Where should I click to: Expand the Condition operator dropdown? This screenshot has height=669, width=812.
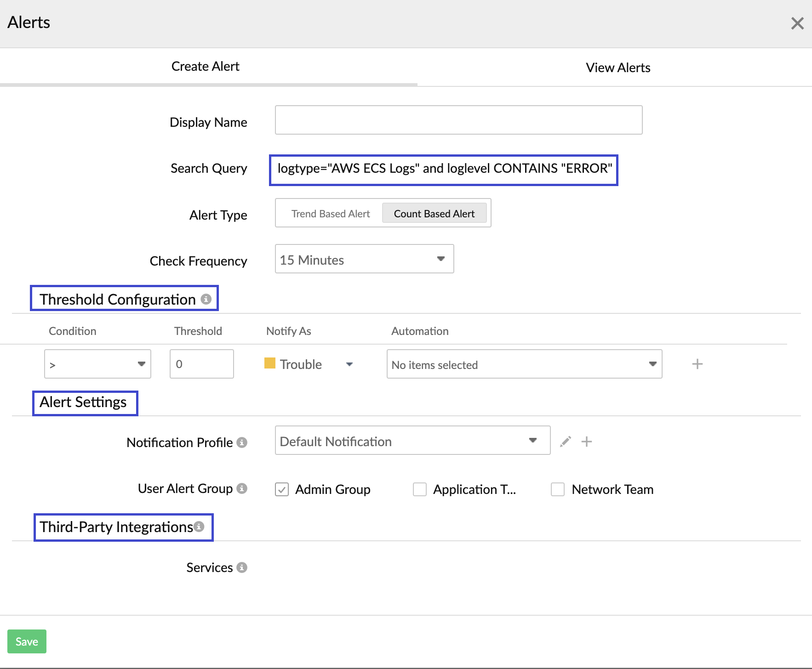pyautogui.click(x=97, y=364)
